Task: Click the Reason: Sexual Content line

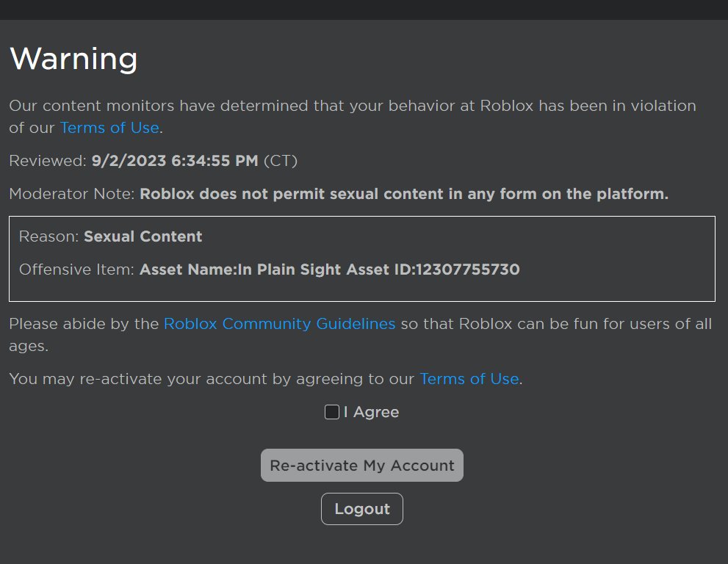Action: pos(110,236)
